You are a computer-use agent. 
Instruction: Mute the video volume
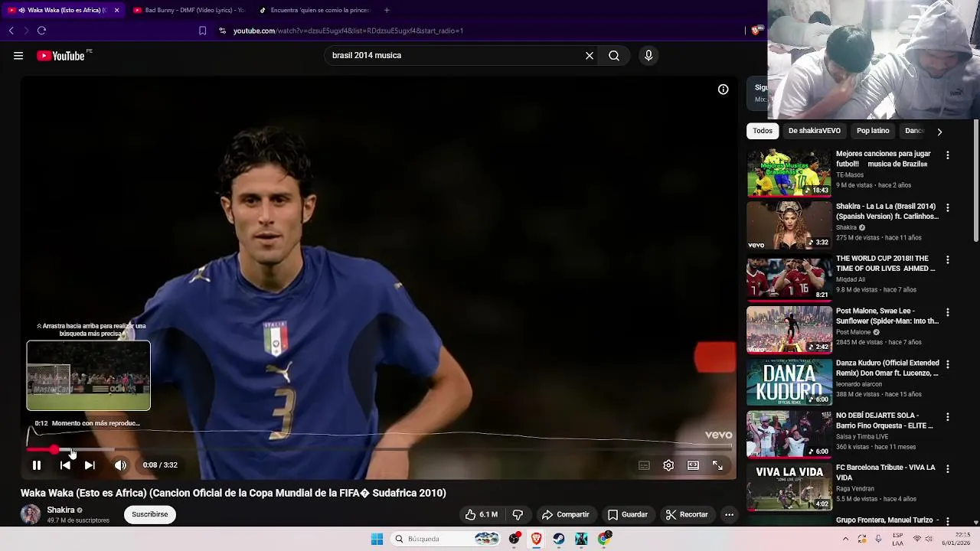120,465
